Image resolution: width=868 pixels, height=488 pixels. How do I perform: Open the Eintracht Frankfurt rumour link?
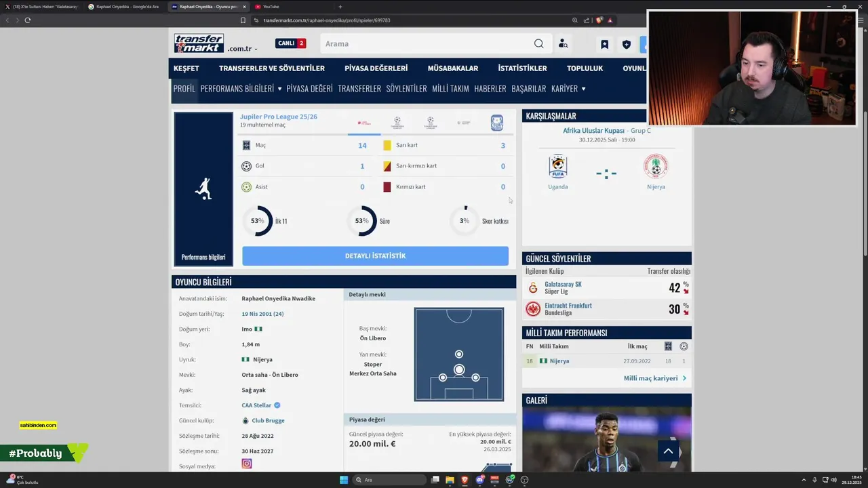click(568, 306)
